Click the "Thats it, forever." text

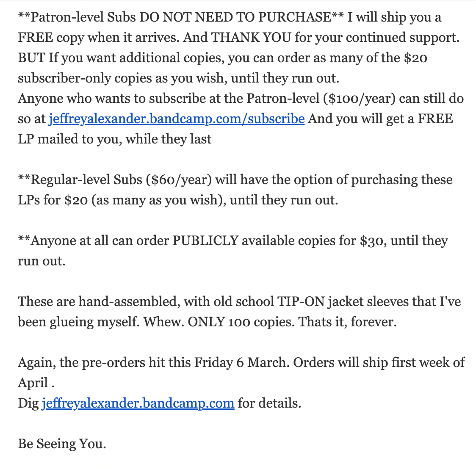(x=347, y=322)
